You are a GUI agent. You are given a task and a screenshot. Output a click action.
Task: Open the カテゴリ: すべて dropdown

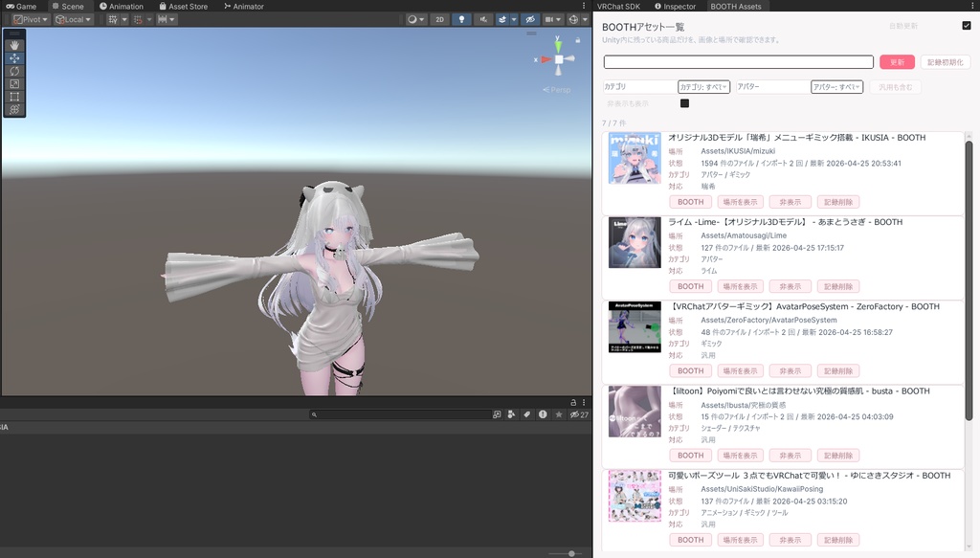click(704, 87)
